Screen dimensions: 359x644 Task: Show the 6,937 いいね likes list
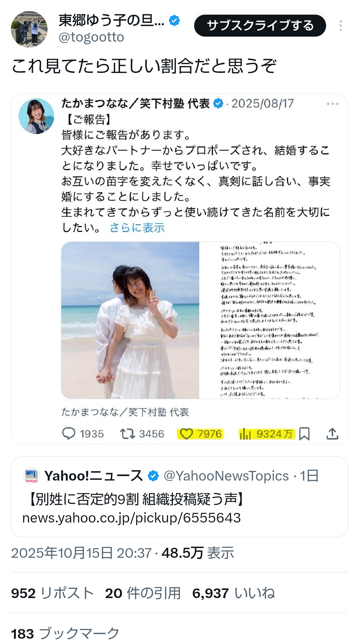(x=234, y=593)
